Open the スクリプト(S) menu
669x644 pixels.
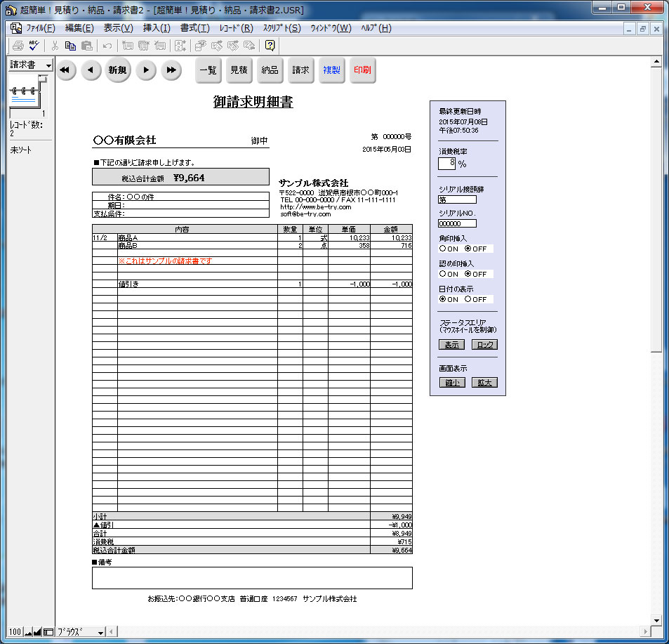281,28
